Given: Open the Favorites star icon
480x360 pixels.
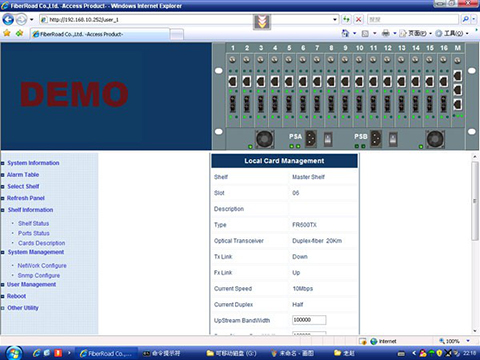Looking at the screenshot, I should click(7, 33).
